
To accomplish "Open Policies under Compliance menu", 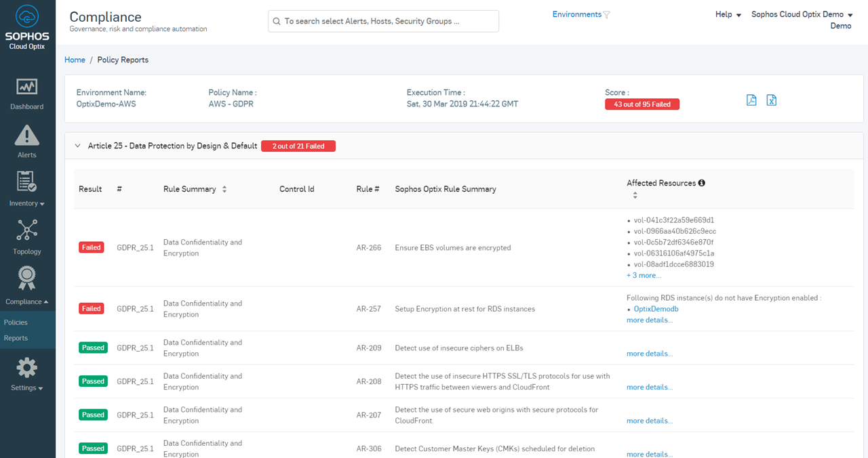I will coord(16,322).
